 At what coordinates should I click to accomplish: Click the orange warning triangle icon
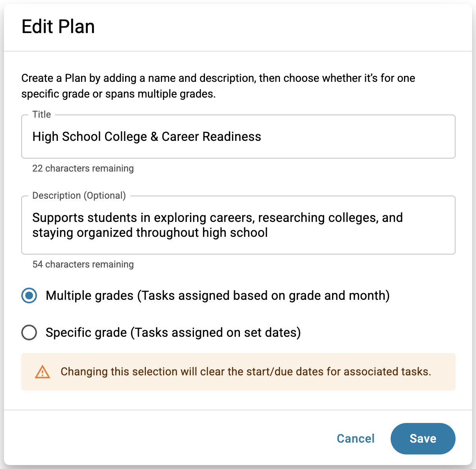tap(42, 372)
